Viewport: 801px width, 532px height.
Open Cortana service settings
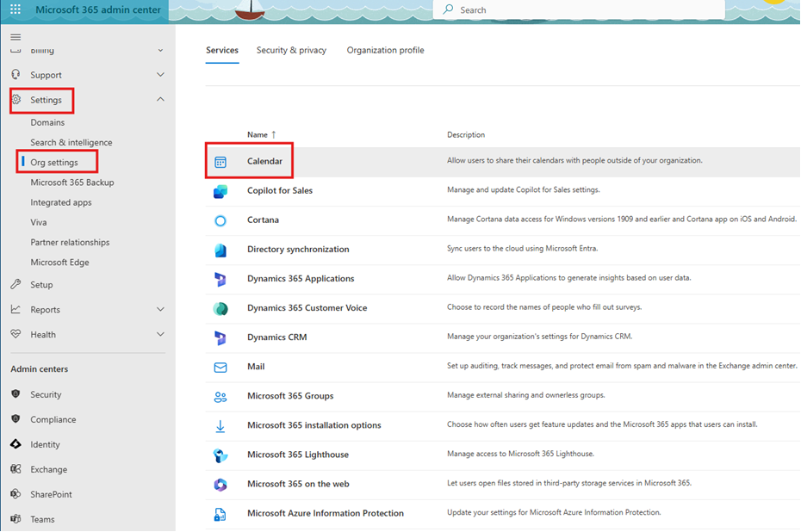263,220
